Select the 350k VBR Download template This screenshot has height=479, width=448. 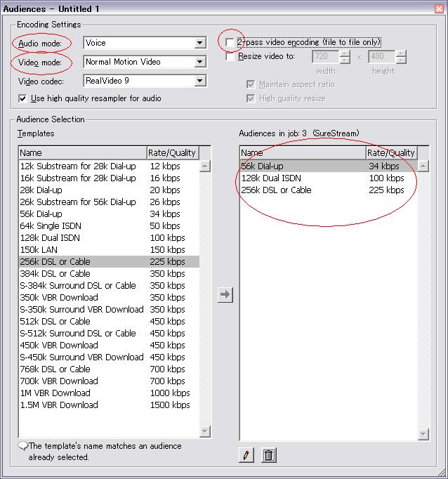109,297
